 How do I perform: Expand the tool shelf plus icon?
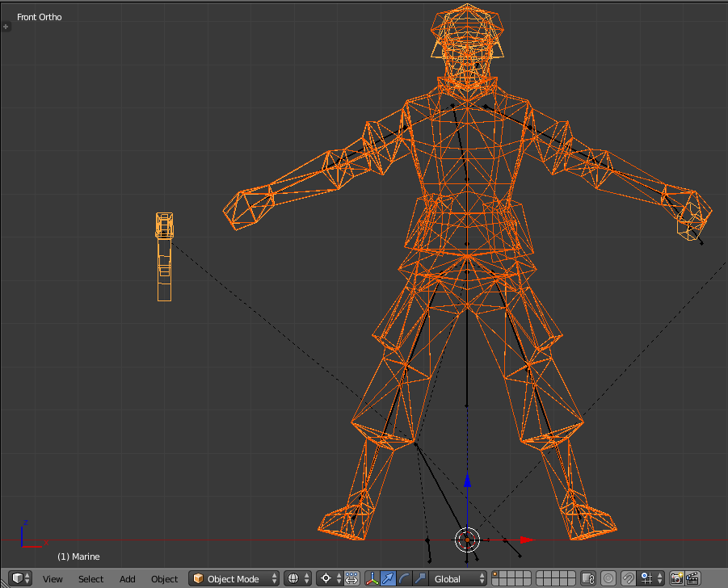(6, 27)
